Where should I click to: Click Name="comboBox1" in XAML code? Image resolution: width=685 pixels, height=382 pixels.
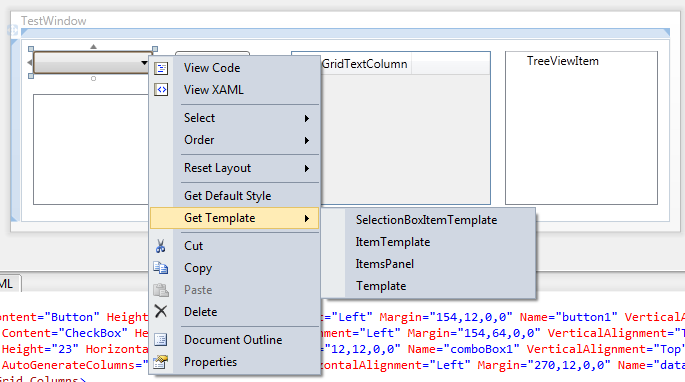[463, 349]
